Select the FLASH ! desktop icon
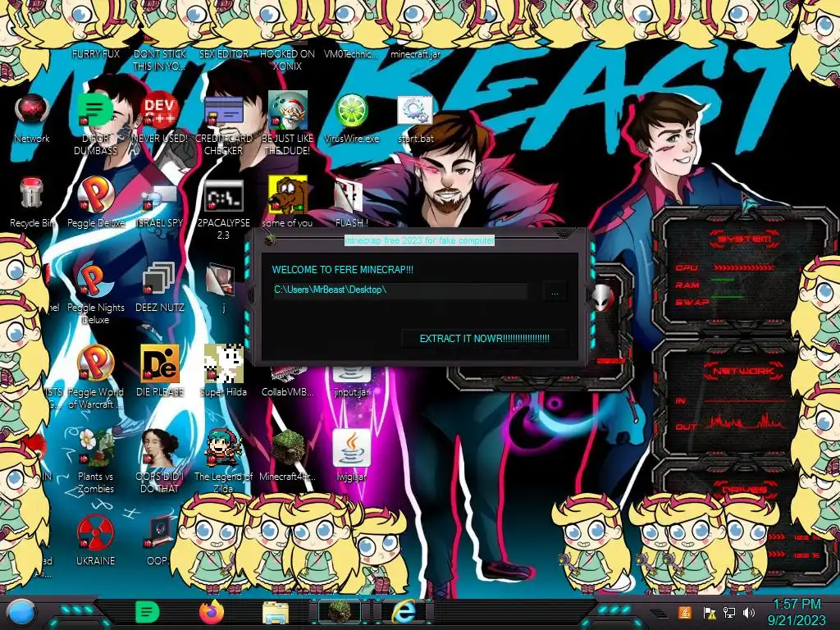840x630 pixels. (349, 196)
